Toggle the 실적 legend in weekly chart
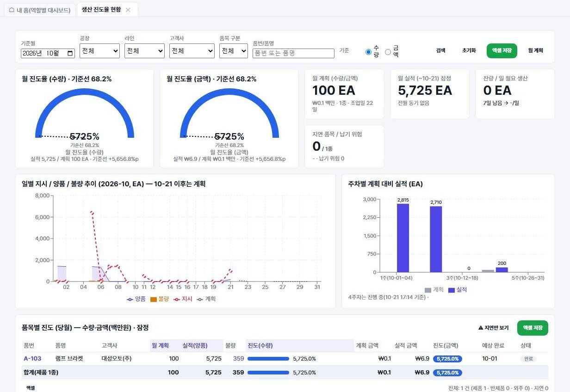The image size is (570, 392). point(458,290)
